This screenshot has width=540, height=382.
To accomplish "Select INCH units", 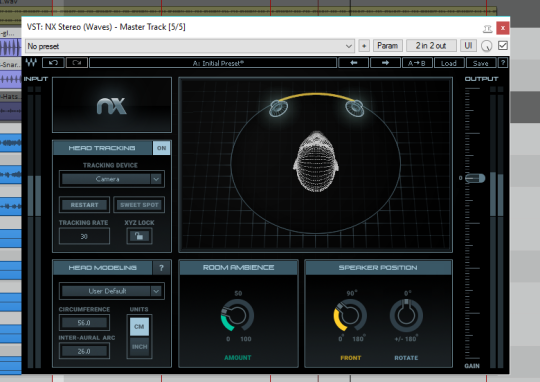I will pyautogui.click(x=139, y=347).
